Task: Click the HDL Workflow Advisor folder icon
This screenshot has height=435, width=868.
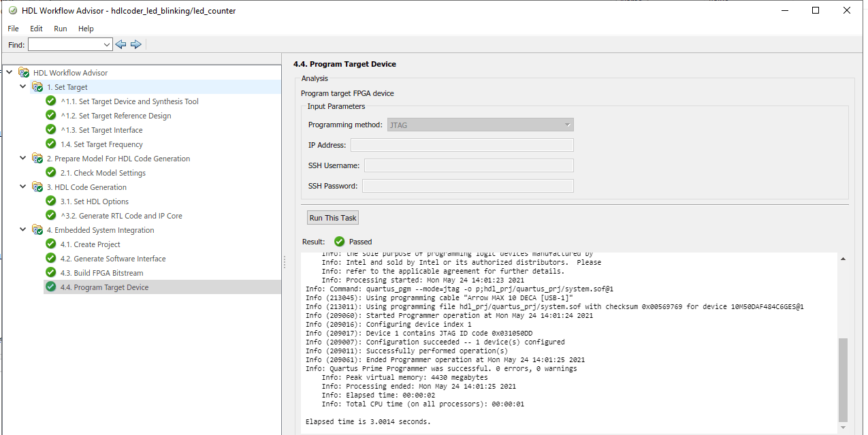Action: 25,73
